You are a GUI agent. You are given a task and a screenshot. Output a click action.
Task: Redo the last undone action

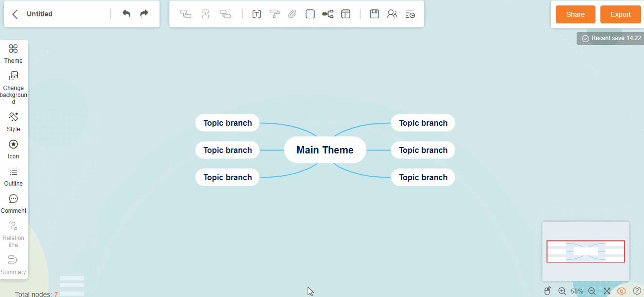click(144, 14)
